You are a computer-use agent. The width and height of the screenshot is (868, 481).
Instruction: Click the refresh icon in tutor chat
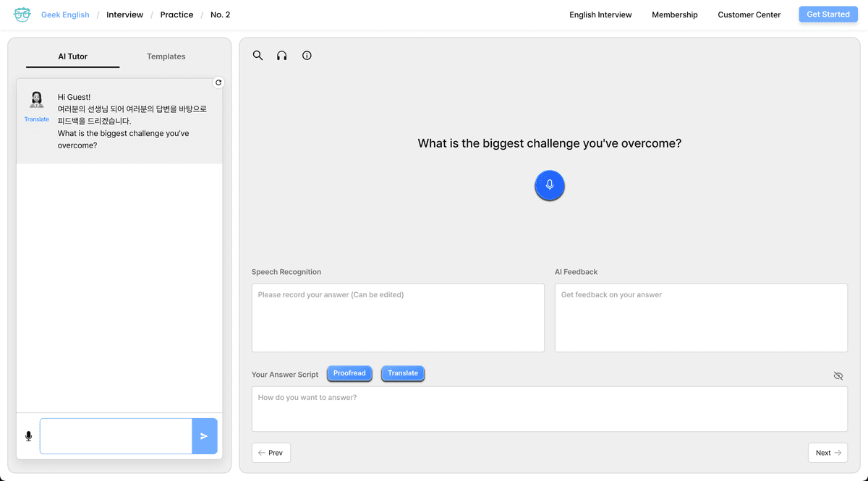point(218,82)
